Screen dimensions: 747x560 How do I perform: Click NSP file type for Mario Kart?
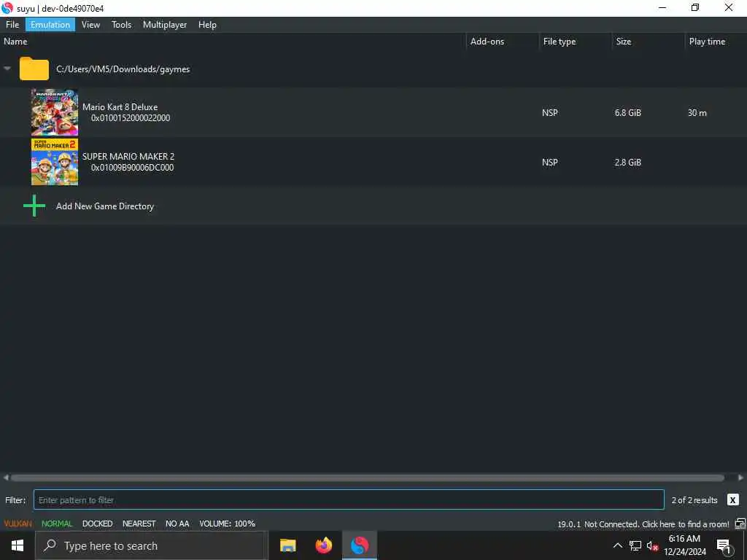click(x=550, y=113)
